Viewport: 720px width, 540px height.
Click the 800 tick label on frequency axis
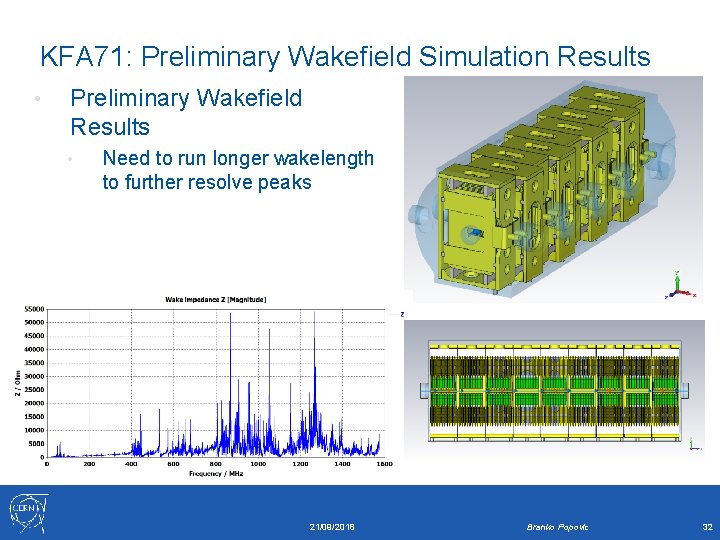point(216,464)
